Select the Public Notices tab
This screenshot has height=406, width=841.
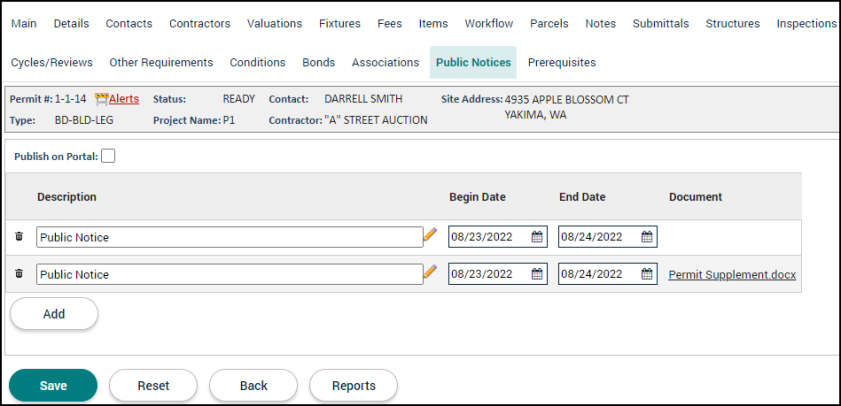473,62
